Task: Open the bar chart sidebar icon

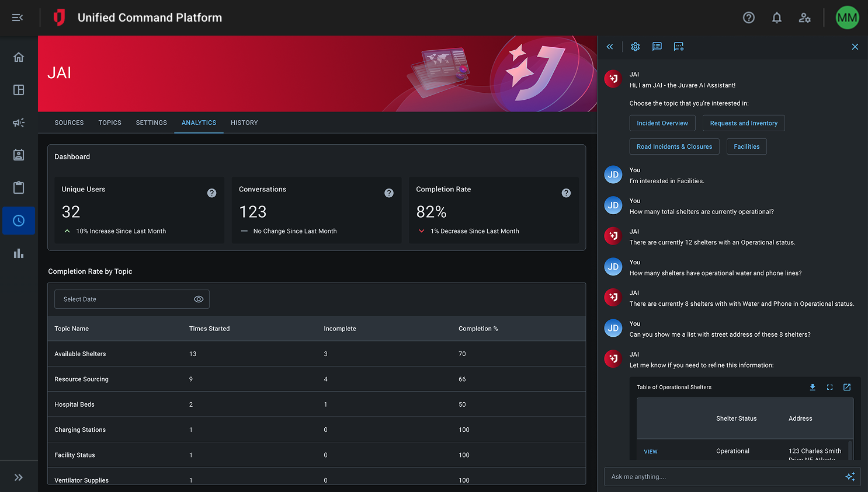Action: click(x=19, y=253)
